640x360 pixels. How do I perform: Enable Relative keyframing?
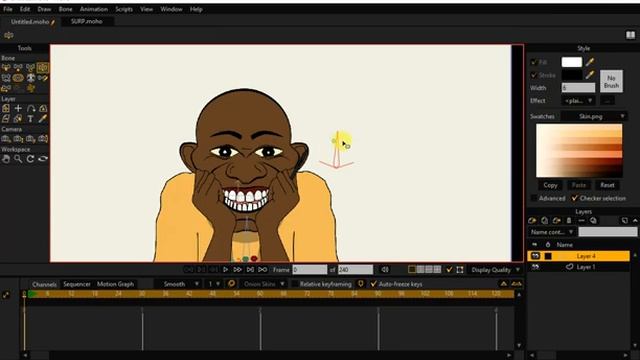point(295,284)
